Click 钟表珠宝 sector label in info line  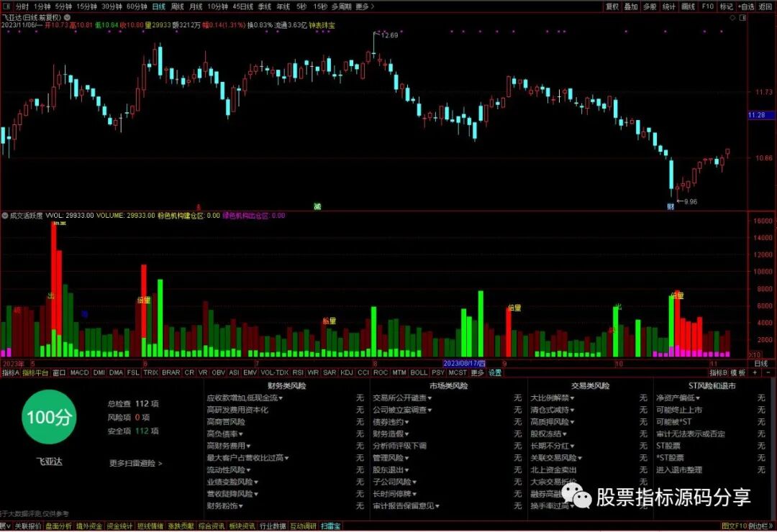point(322,24)
